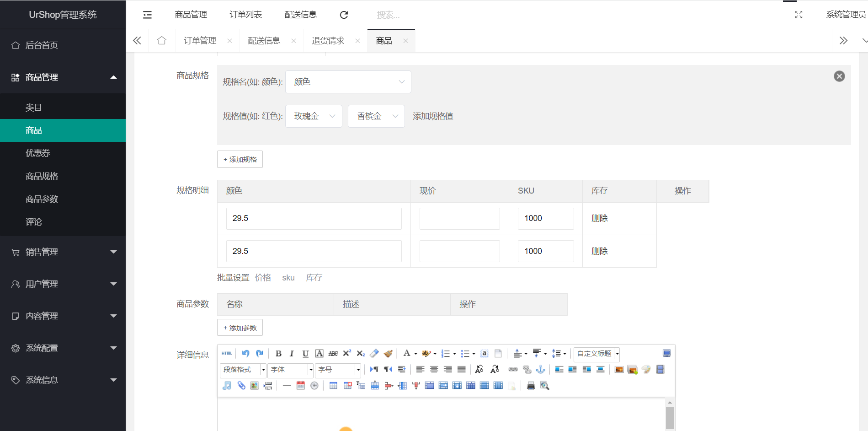Screen dimensions: 868x431
Task: Toggle underline formatting in the editor
Action: coord(305,354)
